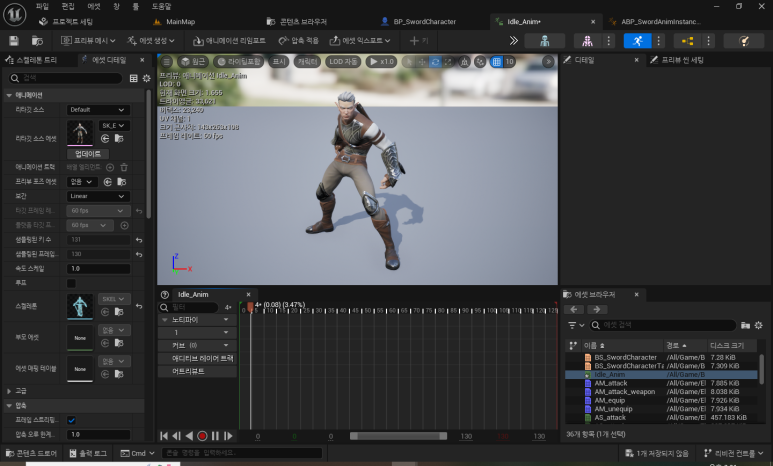
Task: Click 속도 스케일 input field
Action: pos(98,269)
